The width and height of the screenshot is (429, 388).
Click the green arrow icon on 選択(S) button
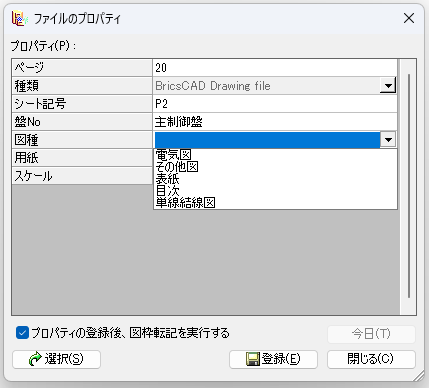pos(35,359)
